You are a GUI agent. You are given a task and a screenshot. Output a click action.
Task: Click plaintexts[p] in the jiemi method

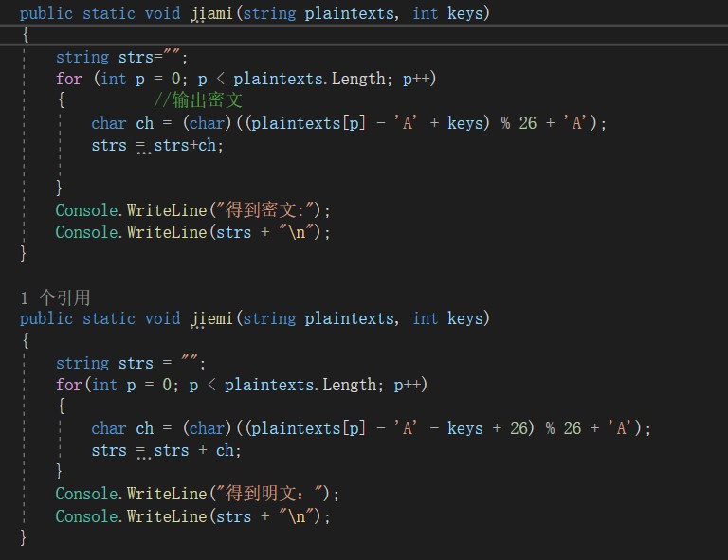308,428
